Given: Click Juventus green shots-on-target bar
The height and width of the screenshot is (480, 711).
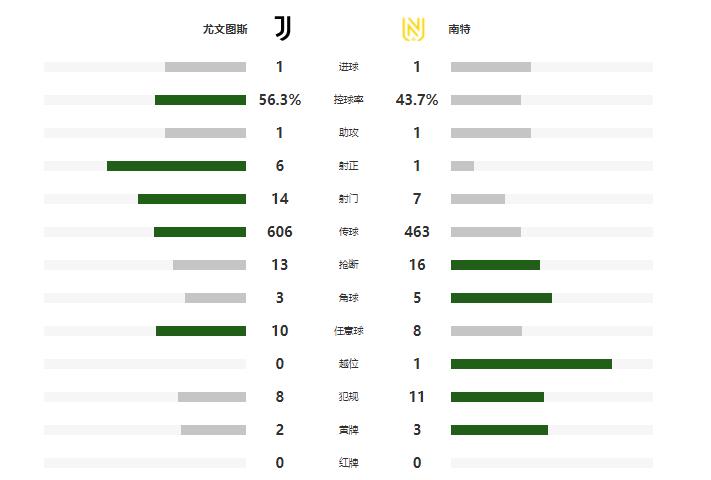Looking at the screenshot, I should point(176,166).
